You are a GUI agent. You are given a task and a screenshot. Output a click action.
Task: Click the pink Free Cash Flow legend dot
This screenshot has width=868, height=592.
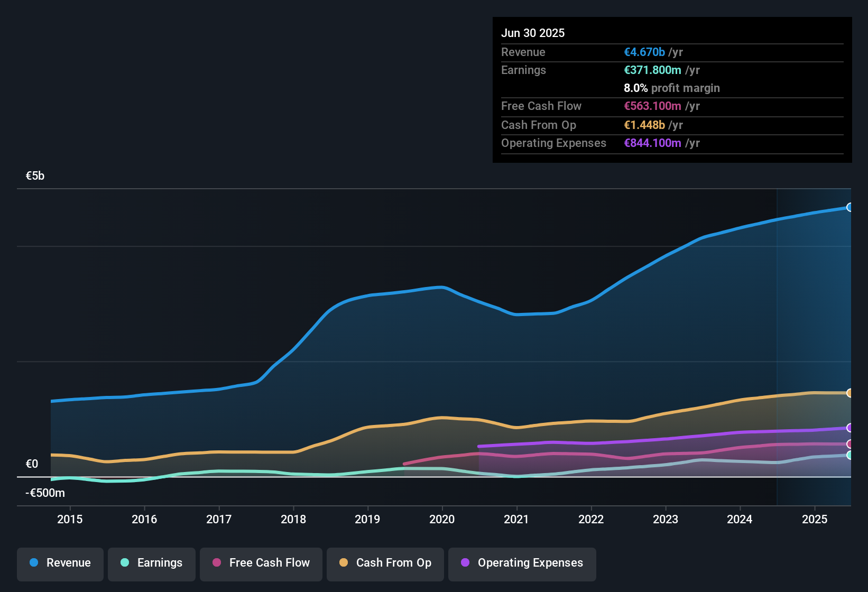pyautogui.click(x=216, y=563)
